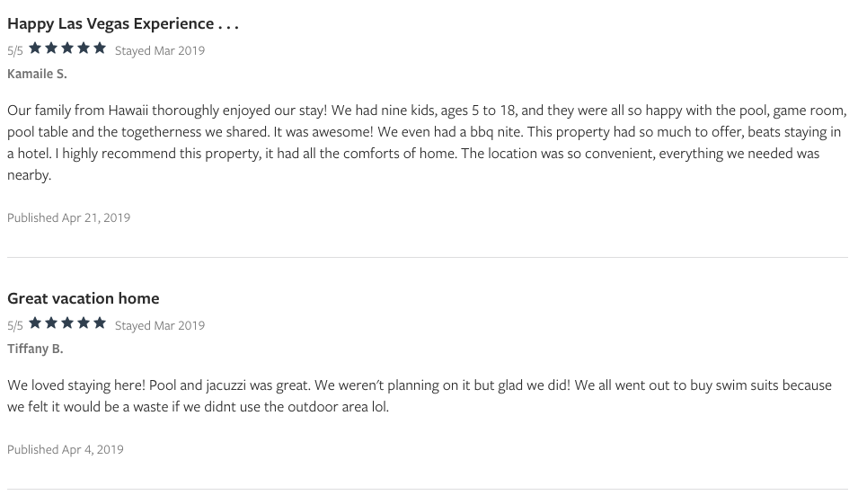Open the 'Great vacation home' review title
Screen dimensions: 858x504
click(x=84, y=298)
